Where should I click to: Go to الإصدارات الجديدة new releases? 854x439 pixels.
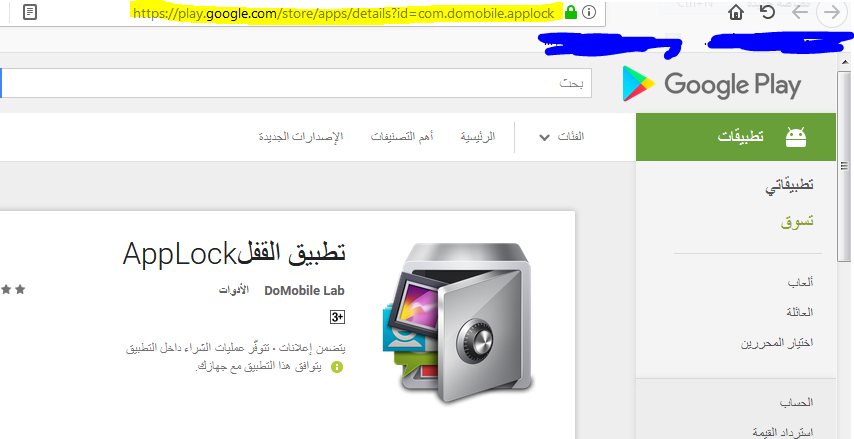pos(300,136)
